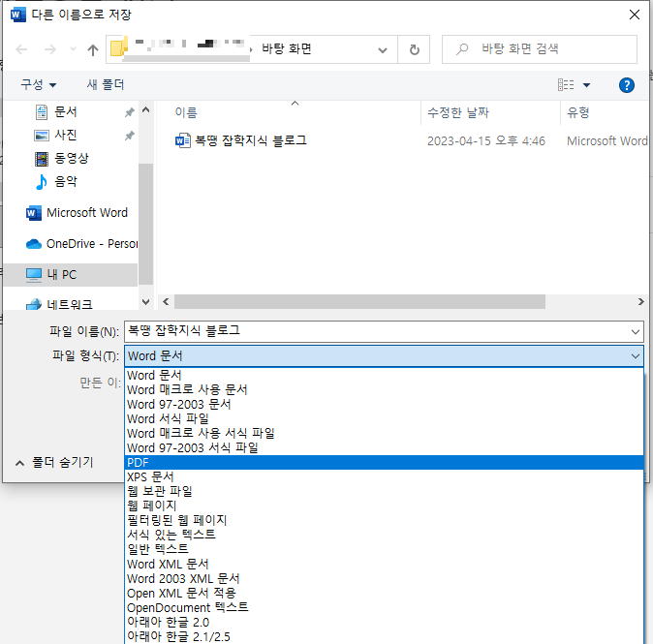The image size is (653, 644).
Task: Select Word 2003 XML 문서 format
Action: (384, 579)
